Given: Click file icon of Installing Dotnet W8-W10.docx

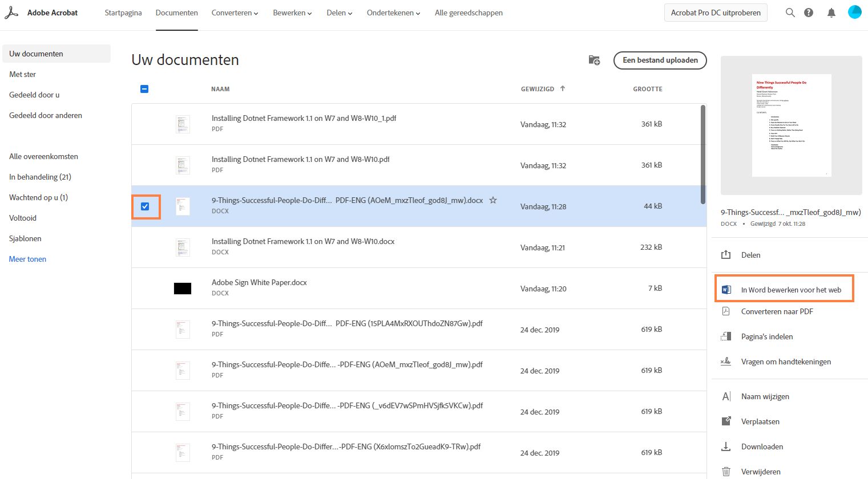Looking at the screenshot, I should [183, 247].
